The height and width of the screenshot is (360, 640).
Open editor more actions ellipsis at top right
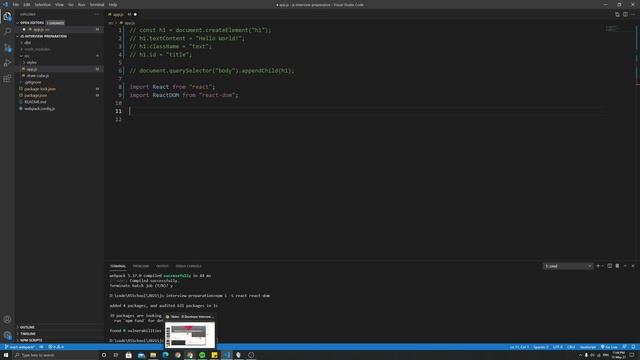[x=633, y=14]
